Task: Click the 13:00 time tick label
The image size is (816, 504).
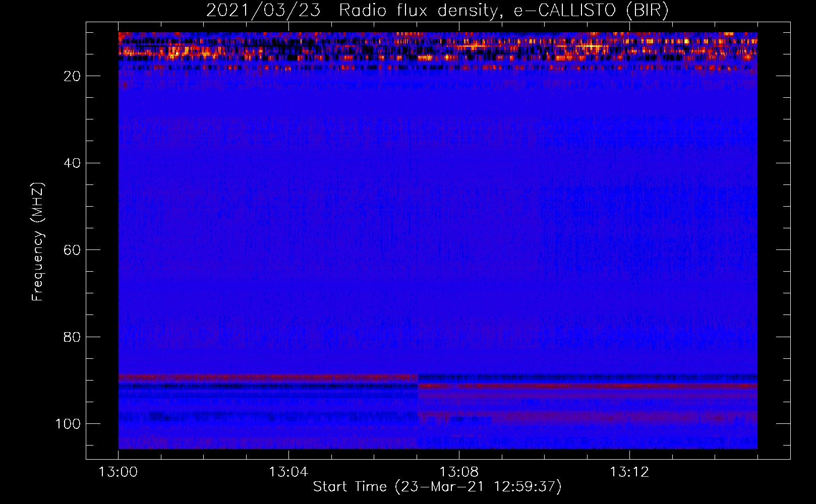Action: [x=118, y=472]
